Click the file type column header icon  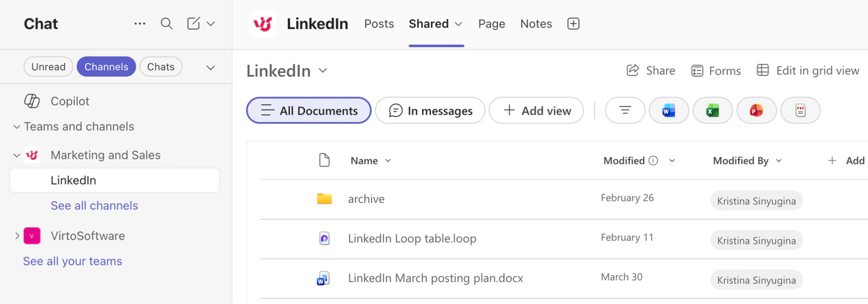(x=324, y=160)
